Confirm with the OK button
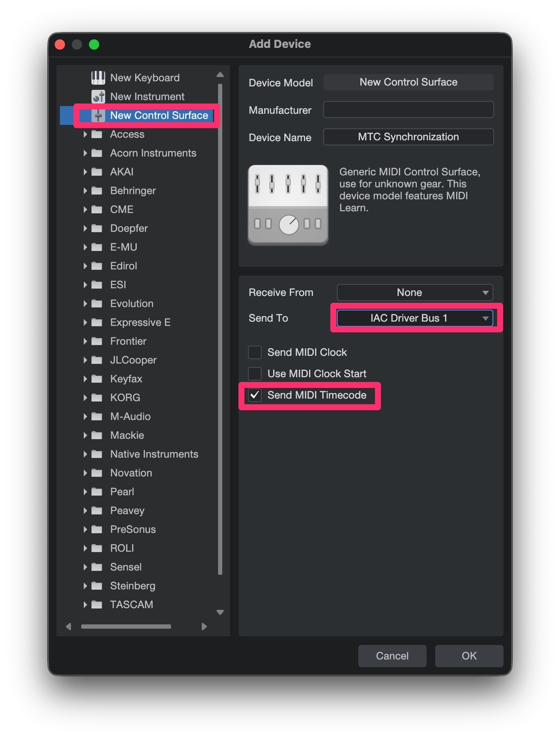Screen dimensions: 560x739 point(469,656)
